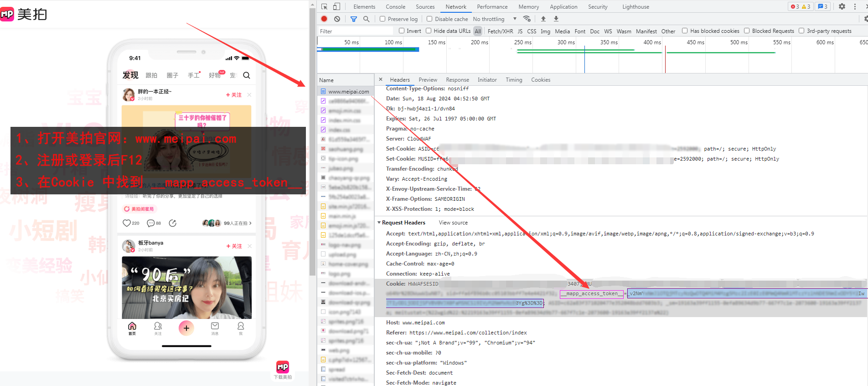Click the Filter text input field

356,31
